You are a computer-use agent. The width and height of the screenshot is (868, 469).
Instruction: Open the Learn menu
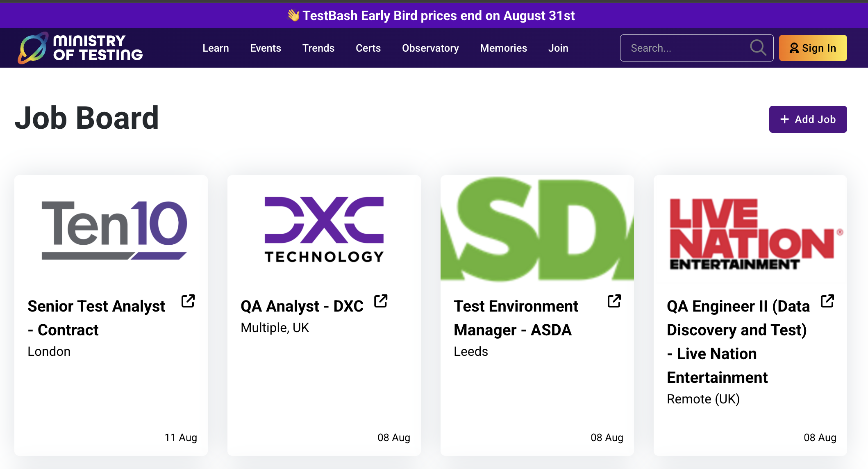[216, 48]
